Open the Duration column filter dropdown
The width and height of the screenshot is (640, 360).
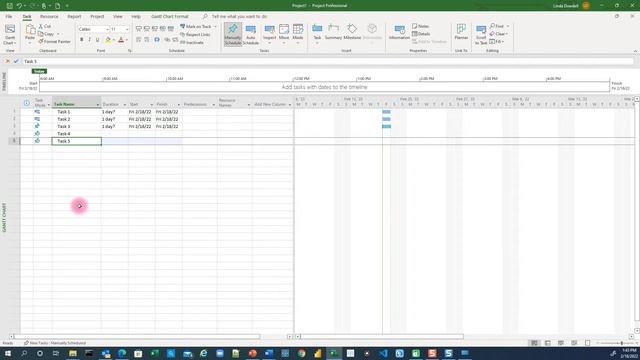[x=125, y=105]
